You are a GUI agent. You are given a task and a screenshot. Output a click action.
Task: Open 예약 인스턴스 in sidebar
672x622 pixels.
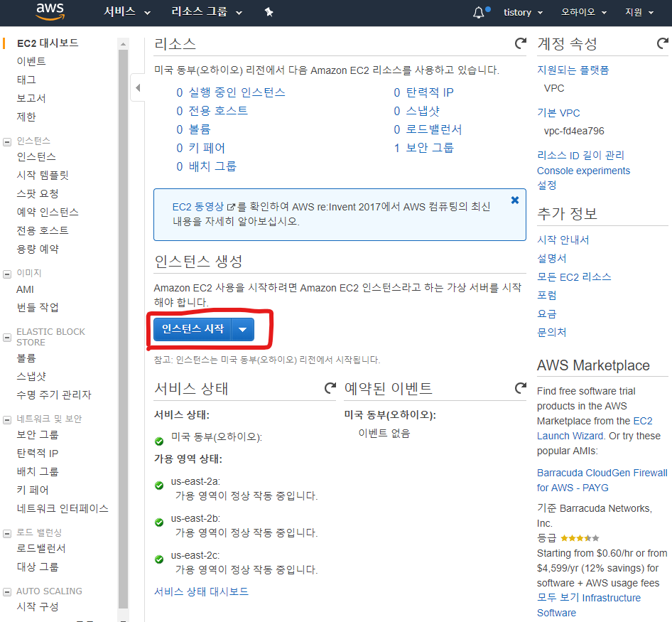tap(48, 212)
